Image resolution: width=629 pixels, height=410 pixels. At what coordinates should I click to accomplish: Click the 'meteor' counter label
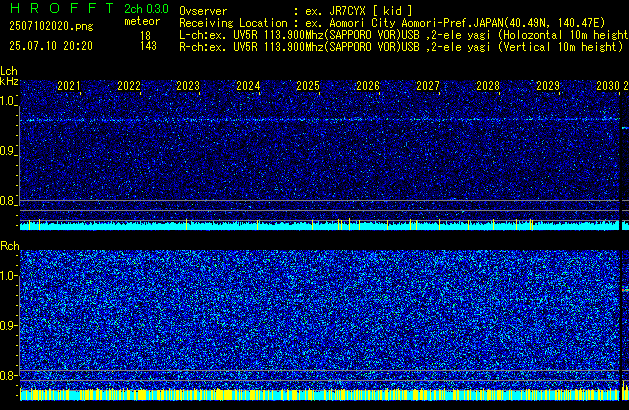142,21
